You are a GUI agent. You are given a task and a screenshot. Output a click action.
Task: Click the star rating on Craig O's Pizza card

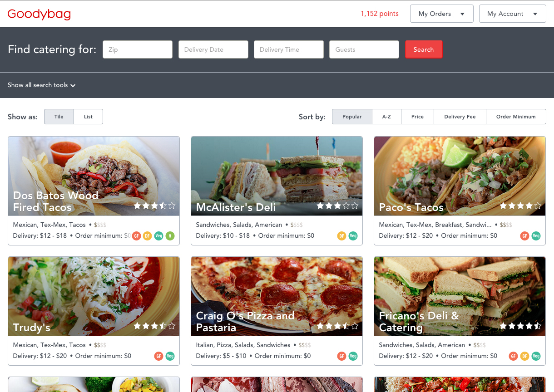point(337,326)
